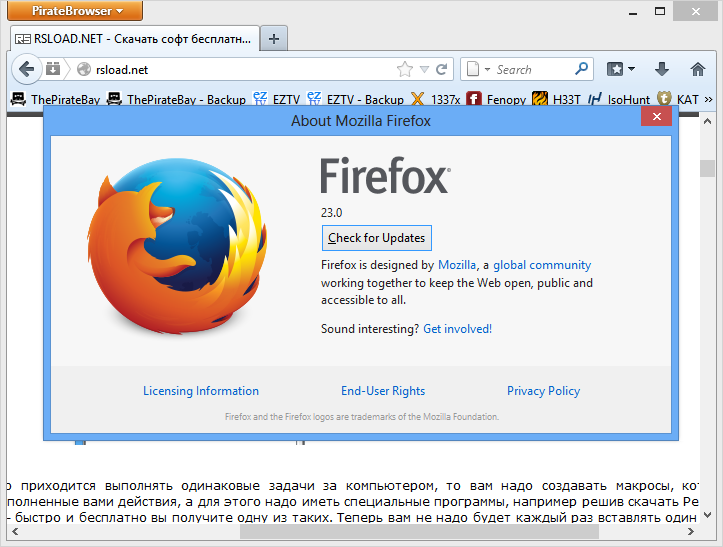
Task: Open the bookmarks menu button
Action: click(621, 70)
